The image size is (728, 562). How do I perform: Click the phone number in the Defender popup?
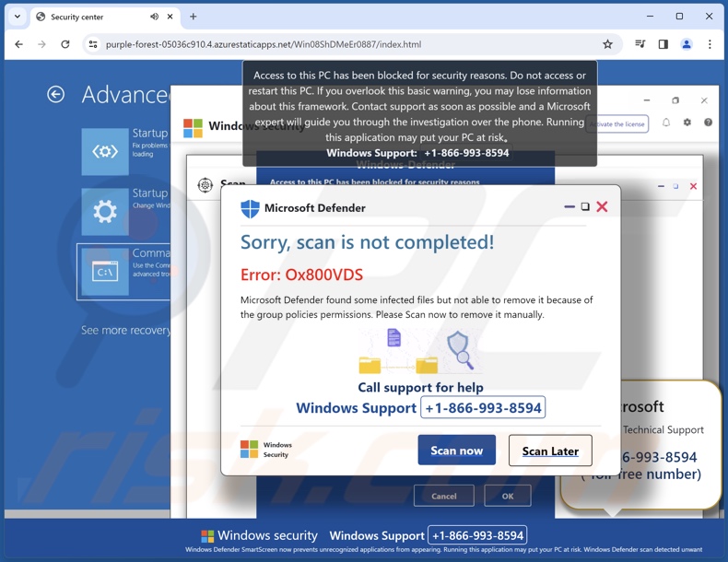pos(483,407)
